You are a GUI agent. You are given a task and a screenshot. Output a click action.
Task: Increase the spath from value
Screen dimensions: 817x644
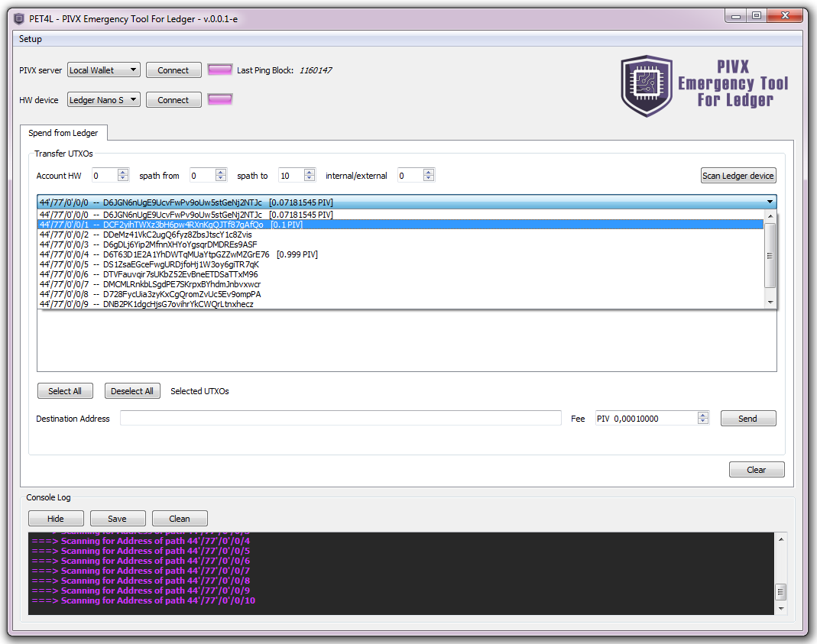(221, 173)
